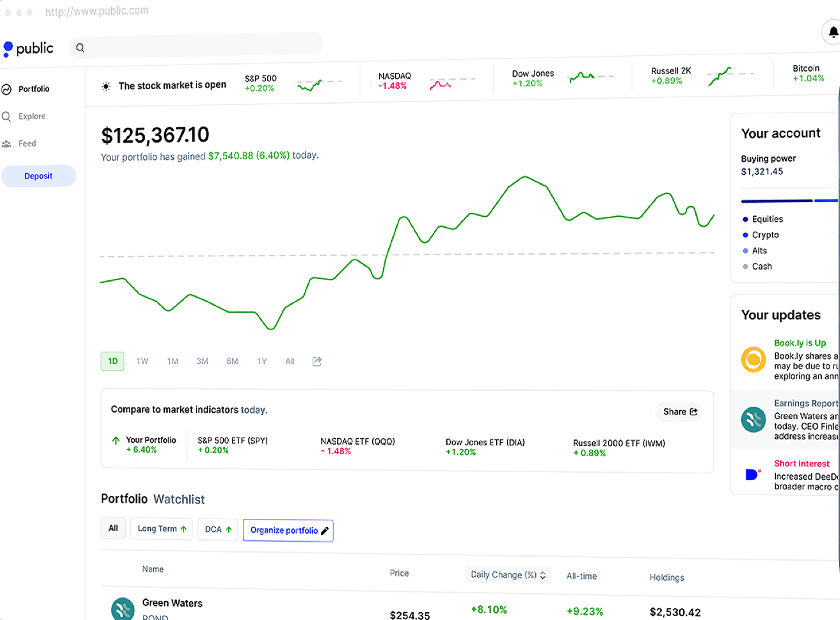Click the sun icon next to market status
The width and height of the screenshot is (840, 620).
106,86
